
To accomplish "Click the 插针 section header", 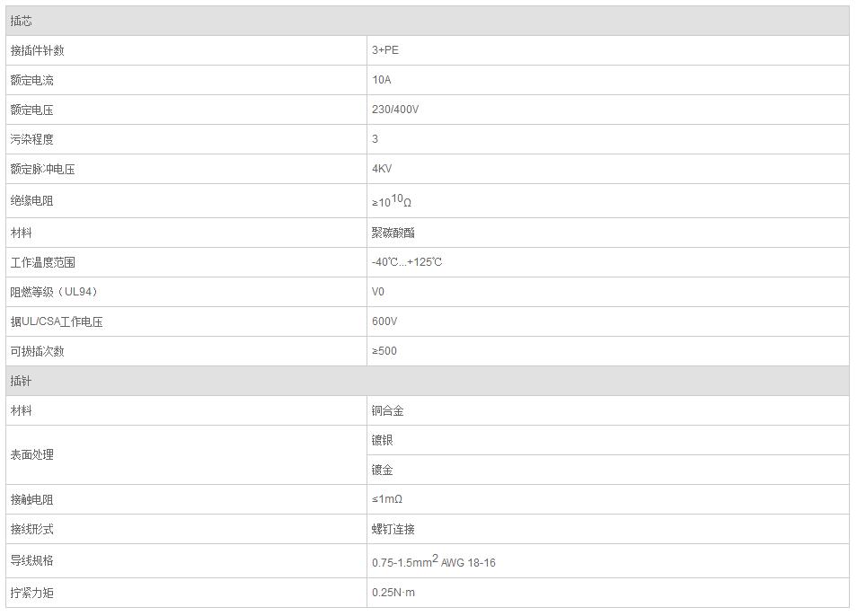I will 21,381.
